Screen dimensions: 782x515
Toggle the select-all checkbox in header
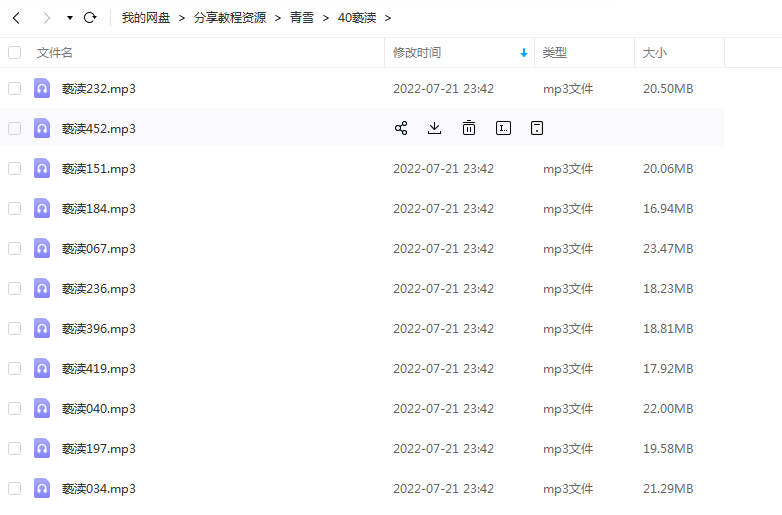14,52
